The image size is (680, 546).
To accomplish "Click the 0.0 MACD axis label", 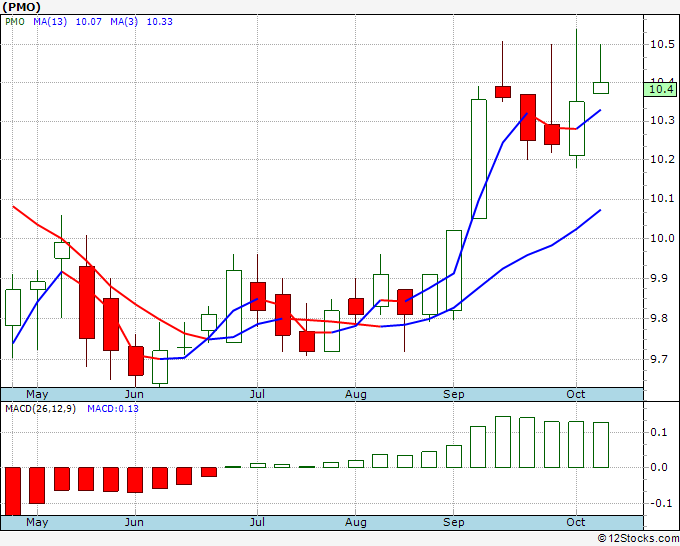I will [659, 467].
